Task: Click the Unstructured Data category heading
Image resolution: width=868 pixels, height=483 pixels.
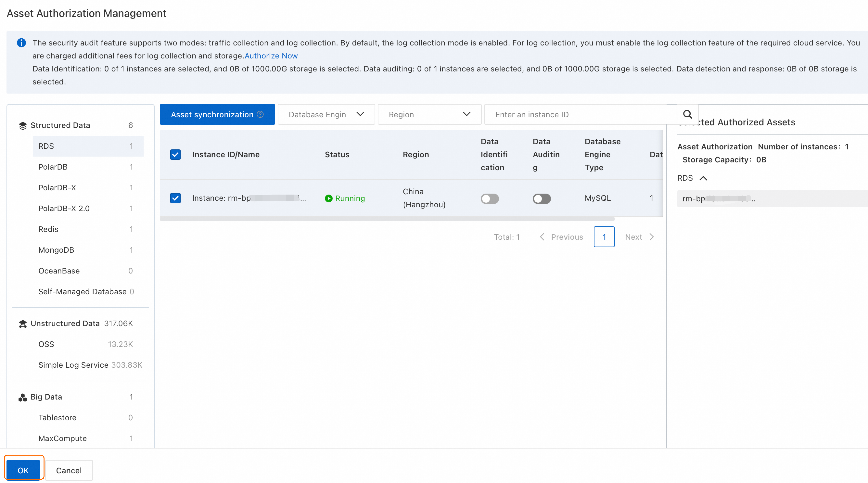Action: coord(65,323)
